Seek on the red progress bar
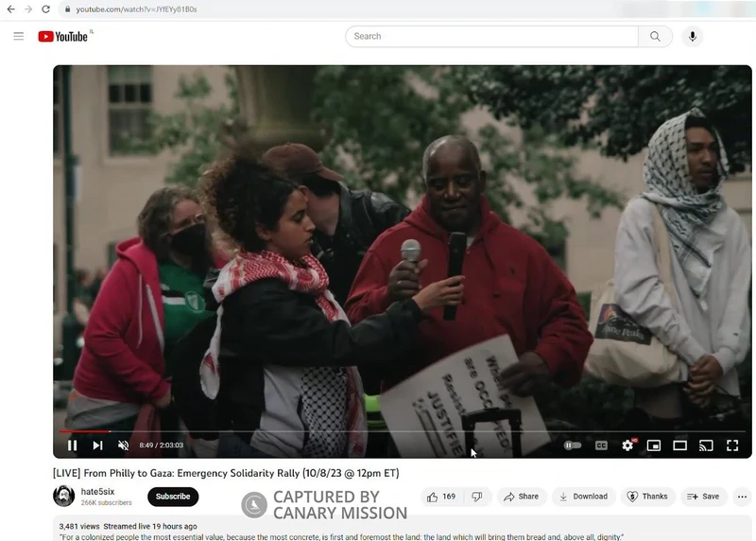 click(x=283, y=432)
